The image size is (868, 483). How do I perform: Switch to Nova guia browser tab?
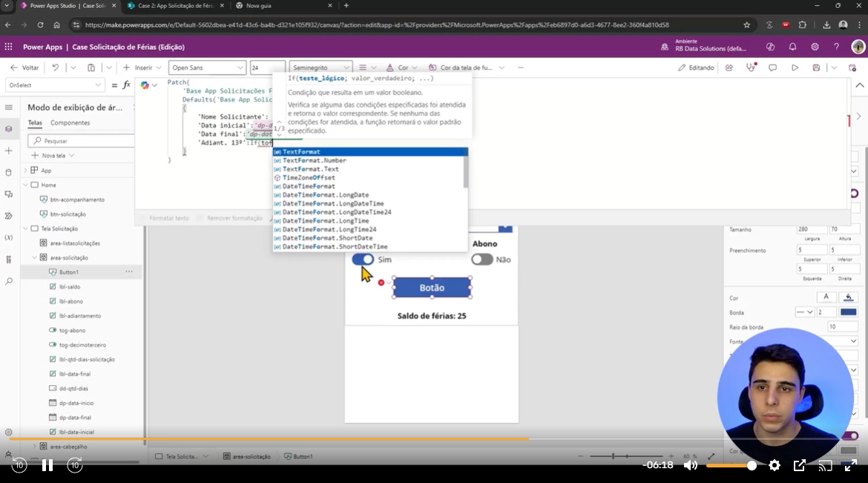coord(283,5)
